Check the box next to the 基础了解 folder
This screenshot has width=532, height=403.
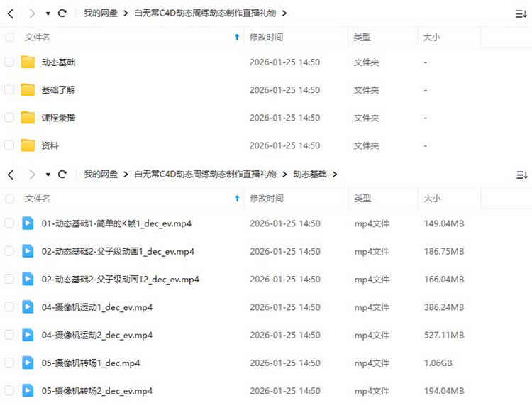[x=9, y=90]
